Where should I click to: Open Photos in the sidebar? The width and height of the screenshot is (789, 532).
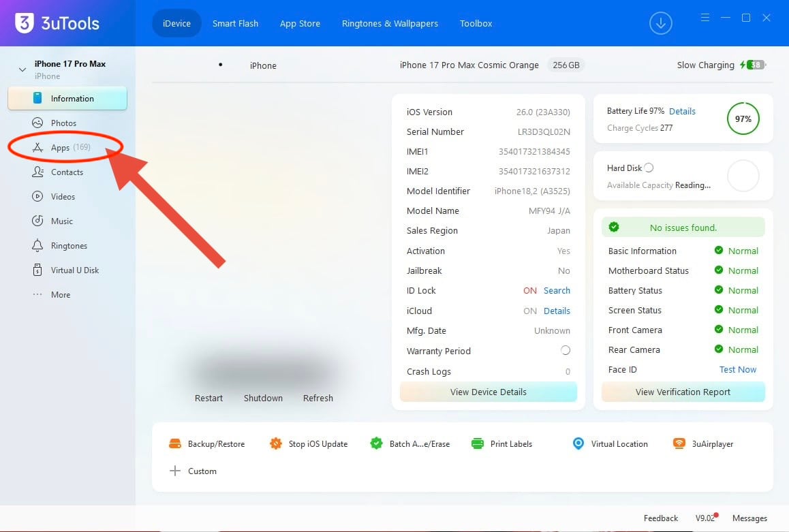(63, 123)
